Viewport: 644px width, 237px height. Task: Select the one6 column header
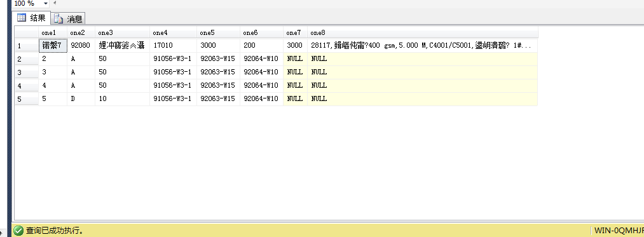click(262, 33)
